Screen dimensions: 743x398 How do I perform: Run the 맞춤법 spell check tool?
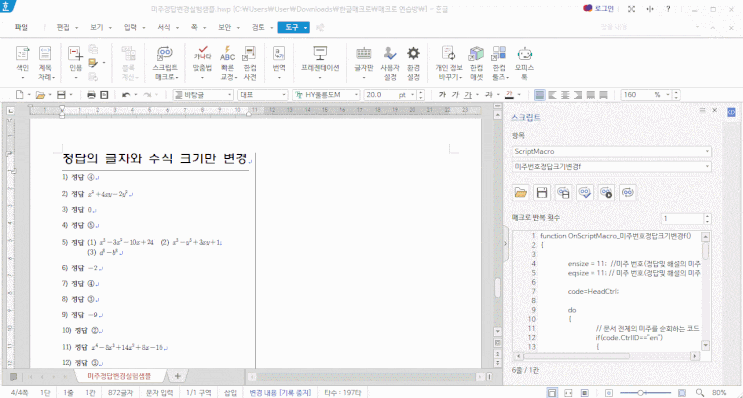[x=202, y=63]
